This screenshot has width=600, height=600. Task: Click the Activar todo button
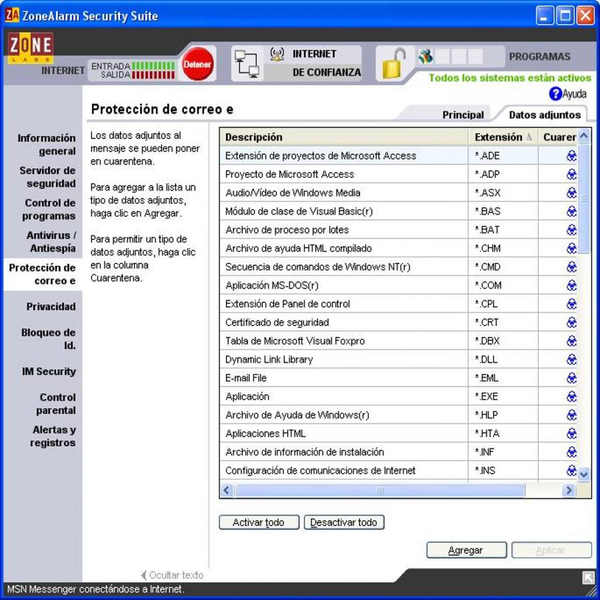pyautogui.click(x=259, y=522)
